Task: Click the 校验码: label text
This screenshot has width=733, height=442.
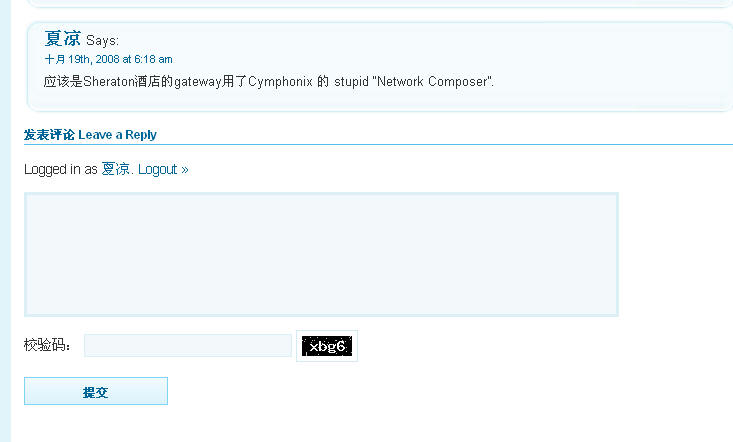Action: tap(47, 345)
